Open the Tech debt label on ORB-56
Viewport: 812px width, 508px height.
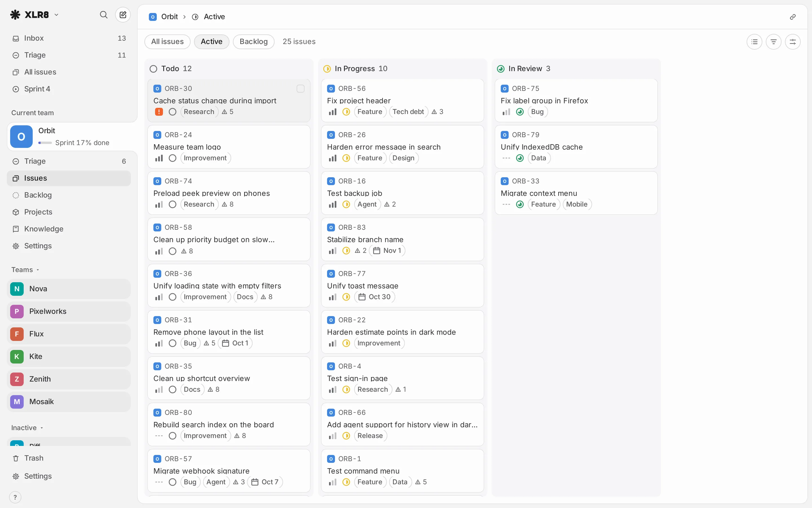[408, 112]
